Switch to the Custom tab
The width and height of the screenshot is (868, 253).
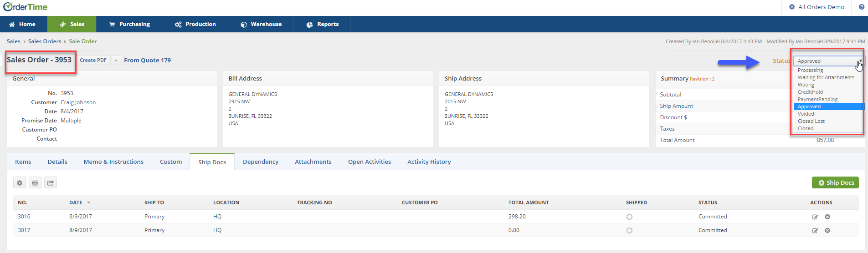coord(171,162)
